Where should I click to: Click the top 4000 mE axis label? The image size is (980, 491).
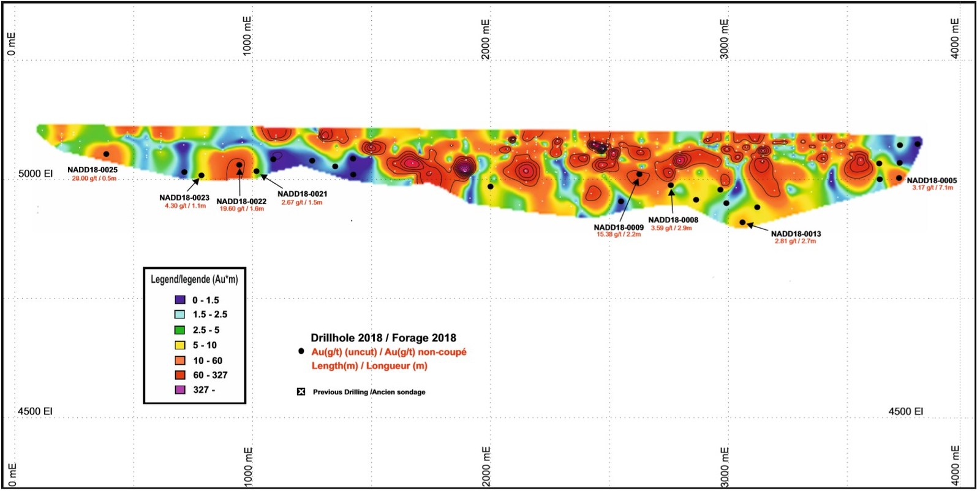955,39
